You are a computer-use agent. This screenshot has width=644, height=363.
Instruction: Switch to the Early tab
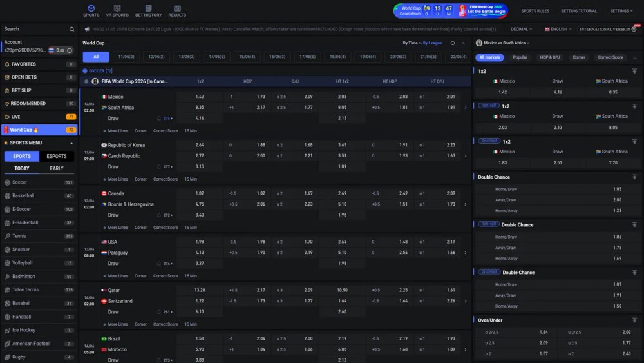pyautogui.click(x=57, y=168)
